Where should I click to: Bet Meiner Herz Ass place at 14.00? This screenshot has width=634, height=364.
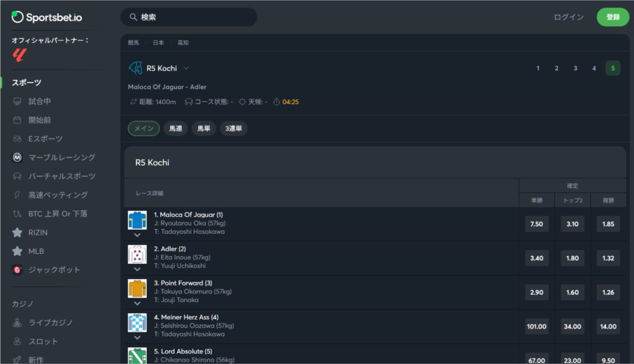tap(608, 326)
